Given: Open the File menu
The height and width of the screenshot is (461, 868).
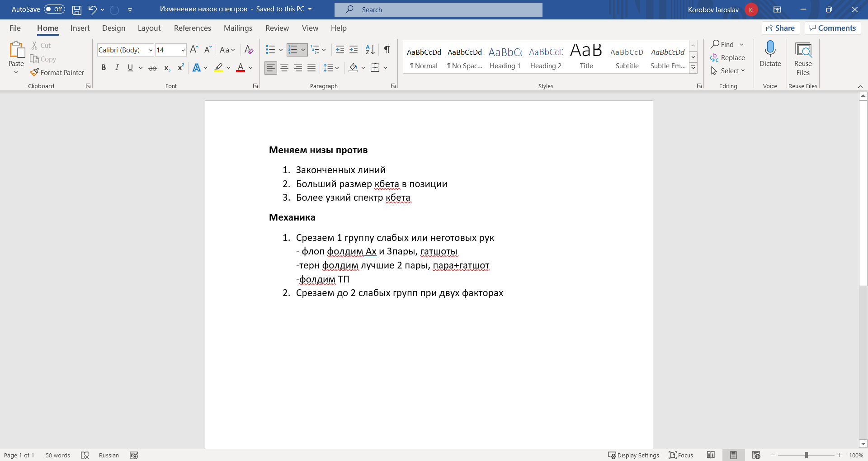Looking at the screenshot, I should [x=15, y=28].
